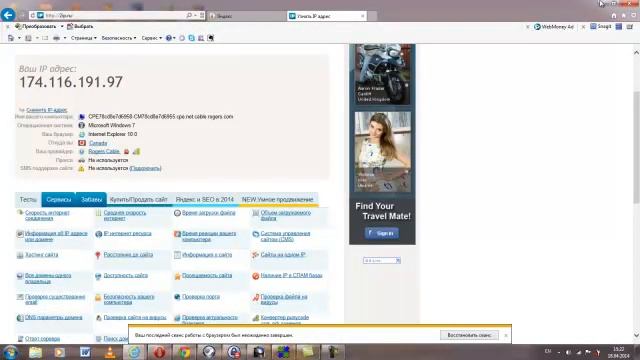Open 'Доступность сайта' link
The image size is (640, 360).
126,276
